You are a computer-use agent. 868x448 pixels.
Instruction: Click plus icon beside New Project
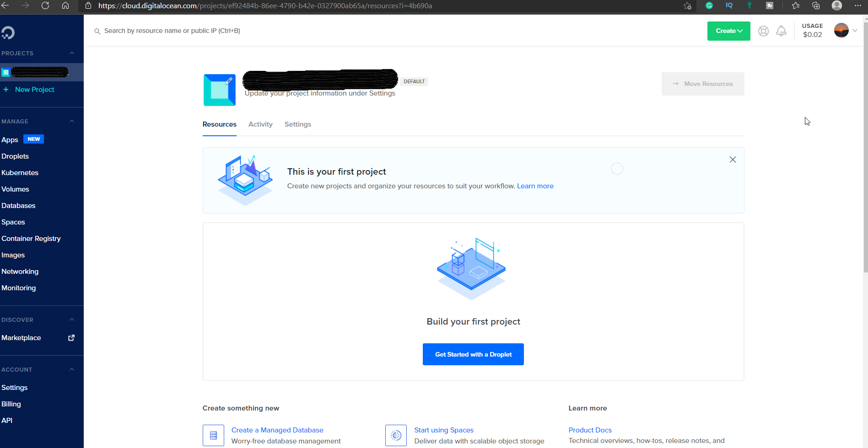[x=6, y=90]
